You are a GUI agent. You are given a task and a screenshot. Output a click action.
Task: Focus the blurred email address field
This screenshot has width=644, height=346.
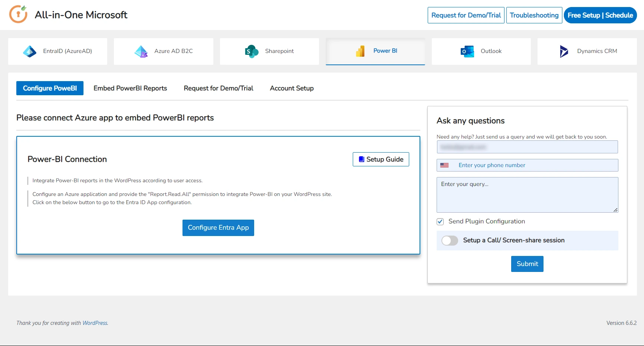527,147
